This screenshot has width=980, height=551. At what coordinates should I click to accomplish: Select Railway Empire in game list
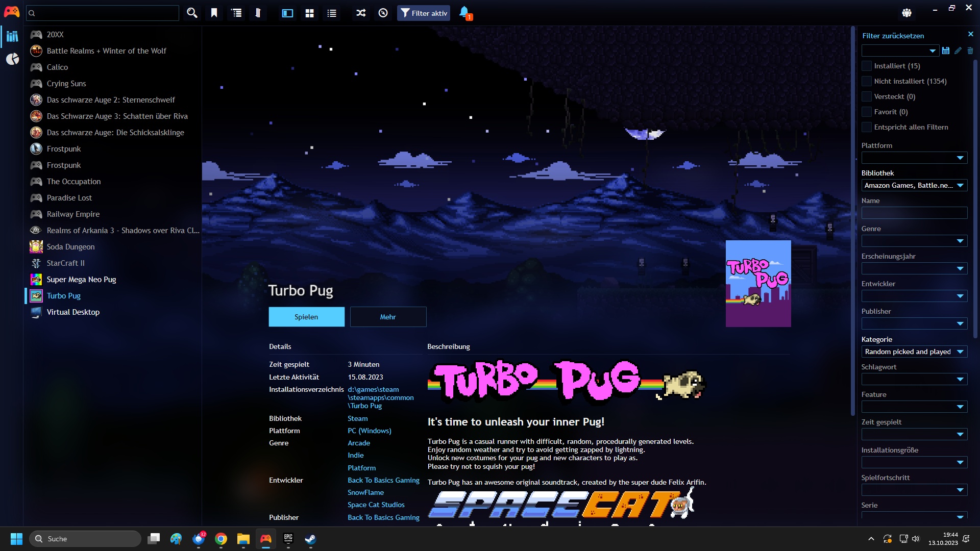[x=73, y=214]
